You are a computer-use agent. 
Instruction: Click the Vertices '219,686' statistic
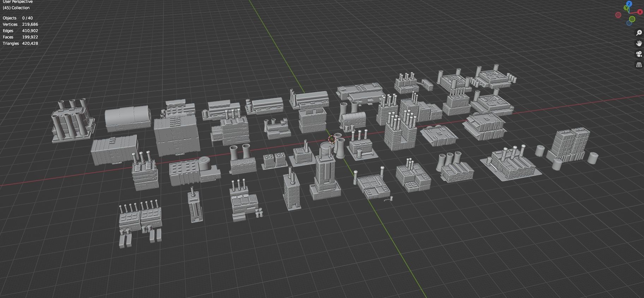tap(30, 24)
